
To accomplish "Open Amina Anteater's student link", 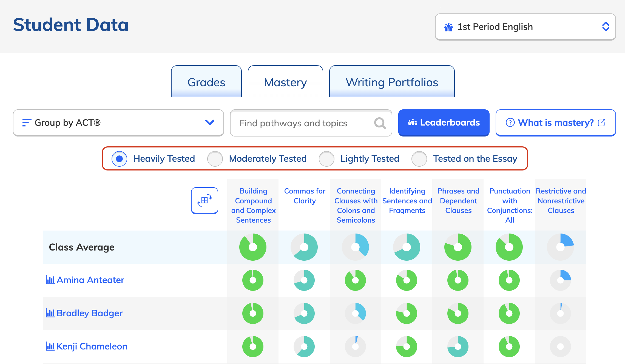I will point(90,280).
